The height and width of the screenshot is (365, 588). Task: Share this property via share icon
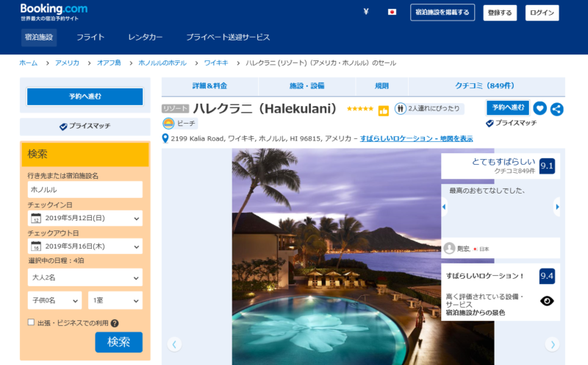coord(557,109)
